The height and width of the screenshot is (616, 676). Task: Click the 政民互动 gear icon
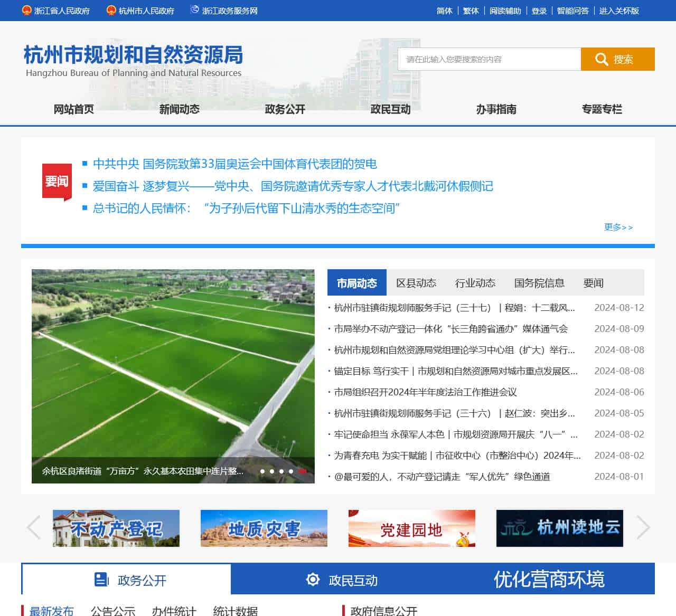click(313, 580)
